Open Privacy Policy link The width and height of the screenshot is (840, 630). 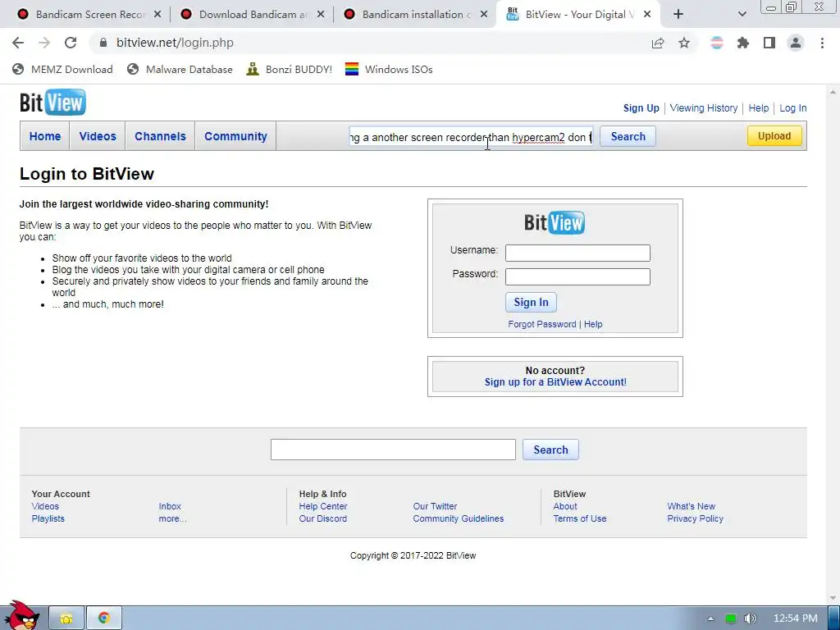(696, 518)
